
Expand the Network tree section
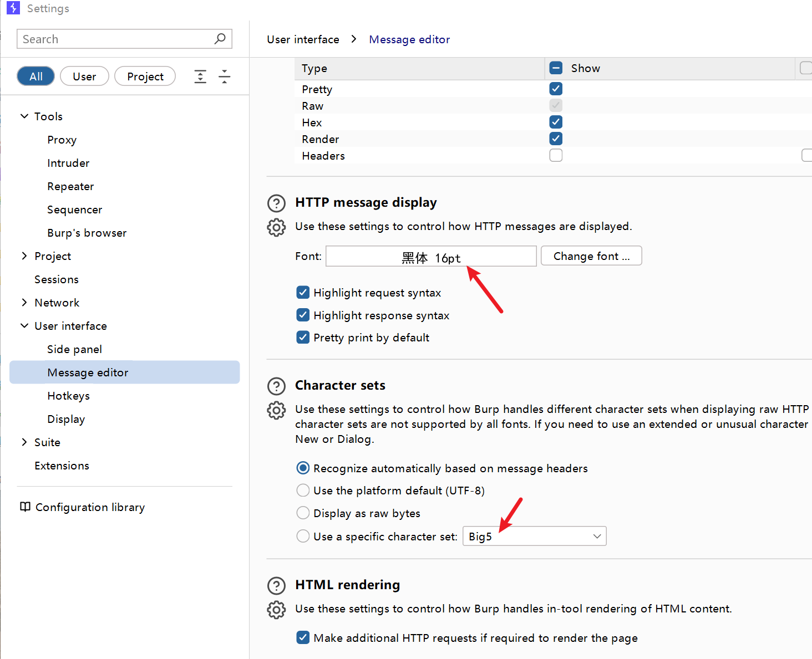[x=24, y=302]
